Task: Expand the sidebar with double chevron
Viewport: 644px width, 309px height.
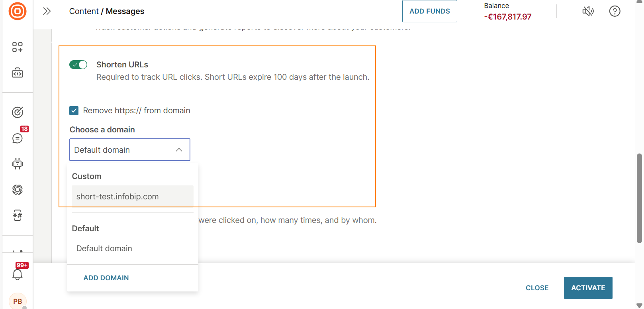Action: tap(47, 11)
